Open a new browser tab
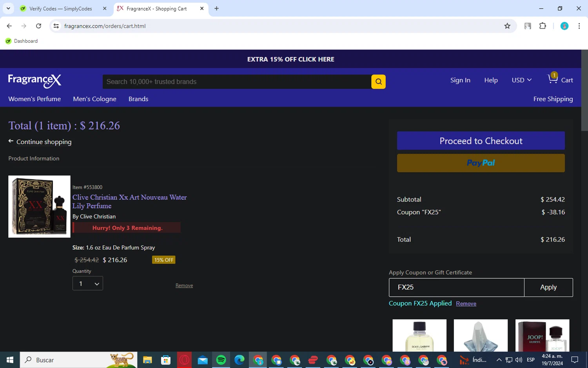Image resolution: width=588 pixels, height=368 pixels. (216, 8)
